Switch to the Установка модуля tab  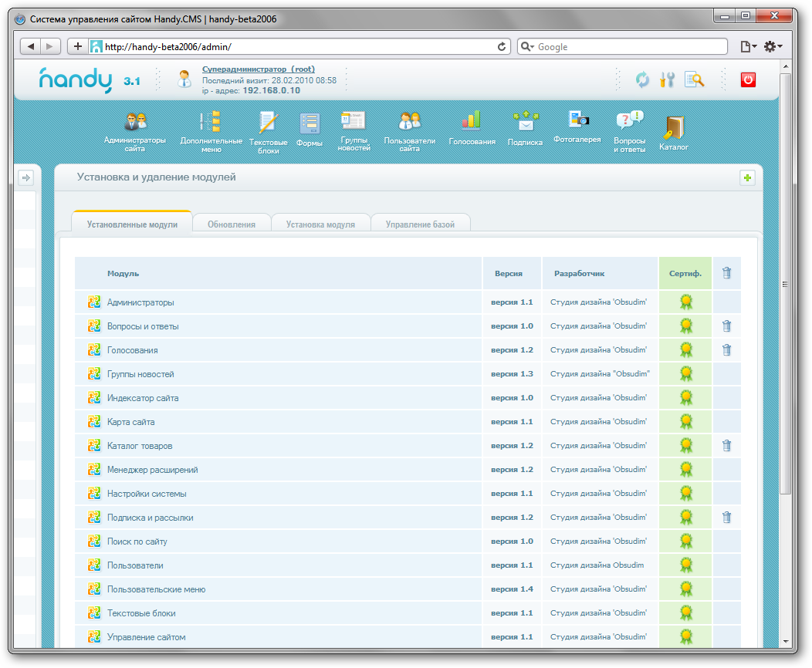(x=320, y=224)
